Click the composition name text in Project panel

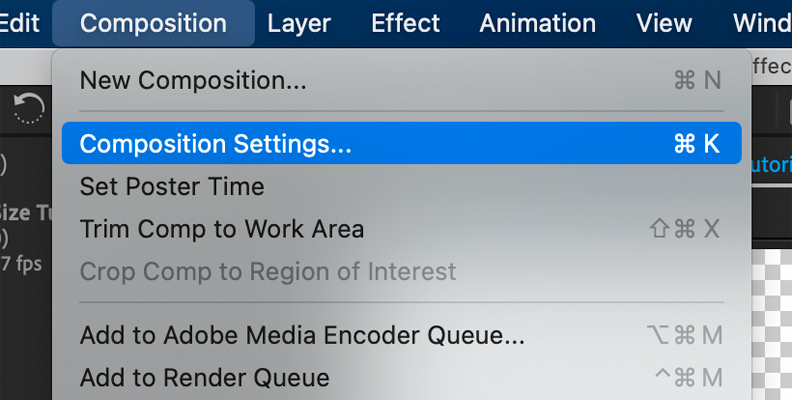click(x=25, y=213)
